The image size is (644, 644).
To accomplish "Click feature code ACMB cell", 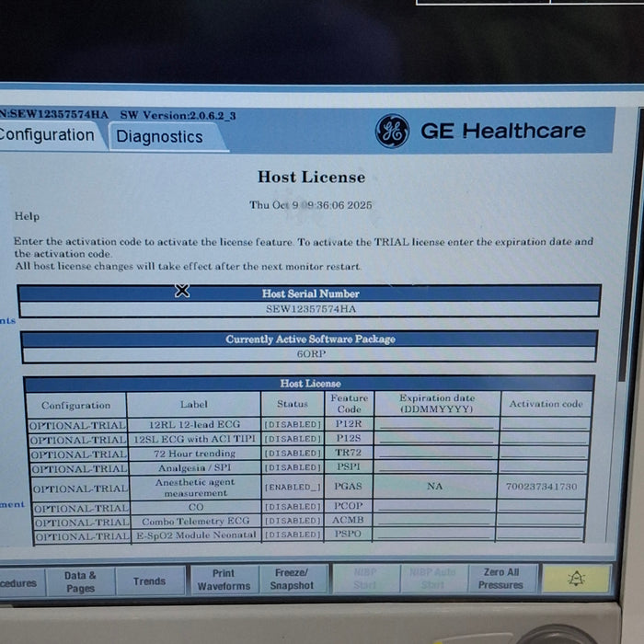I will click(x=348, y=520).
